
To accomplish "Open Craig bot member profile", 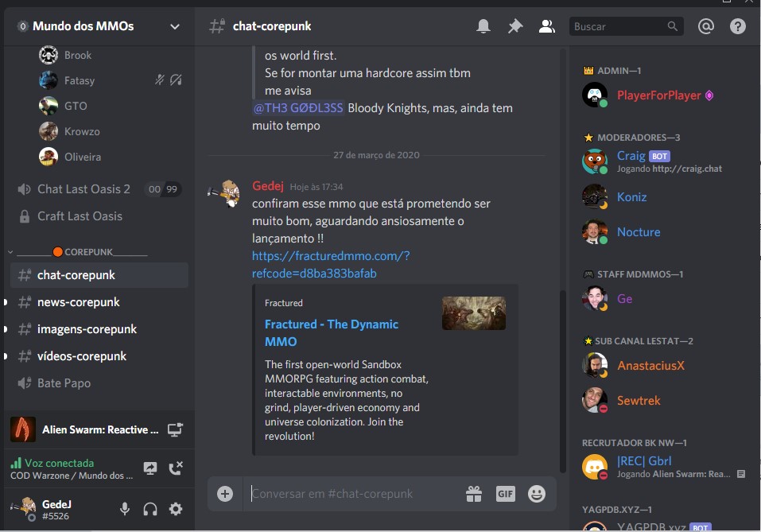I will (x=665, y=161).
